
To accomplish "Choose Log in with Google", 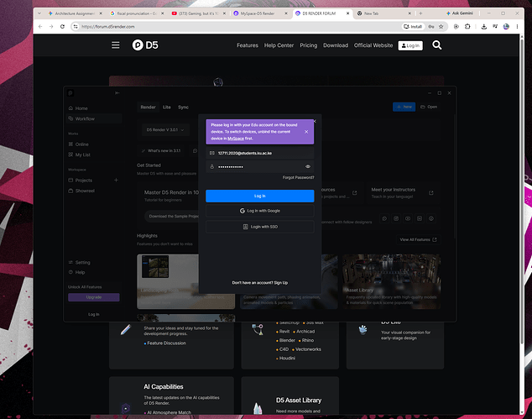I will click(x=260, y=211).
